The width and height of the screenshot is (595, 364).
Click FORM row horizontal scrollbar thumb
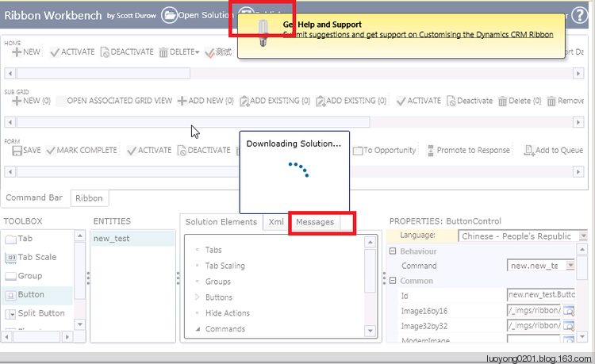128,172
